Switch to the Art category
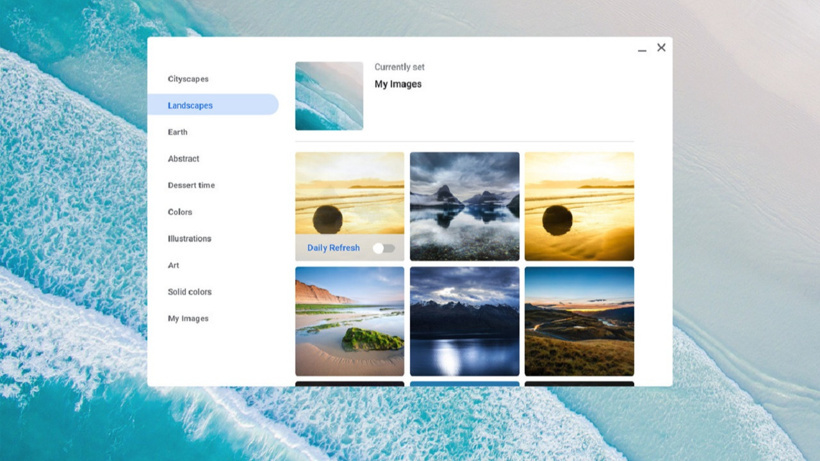820x461 pixels. pos(173,266)
